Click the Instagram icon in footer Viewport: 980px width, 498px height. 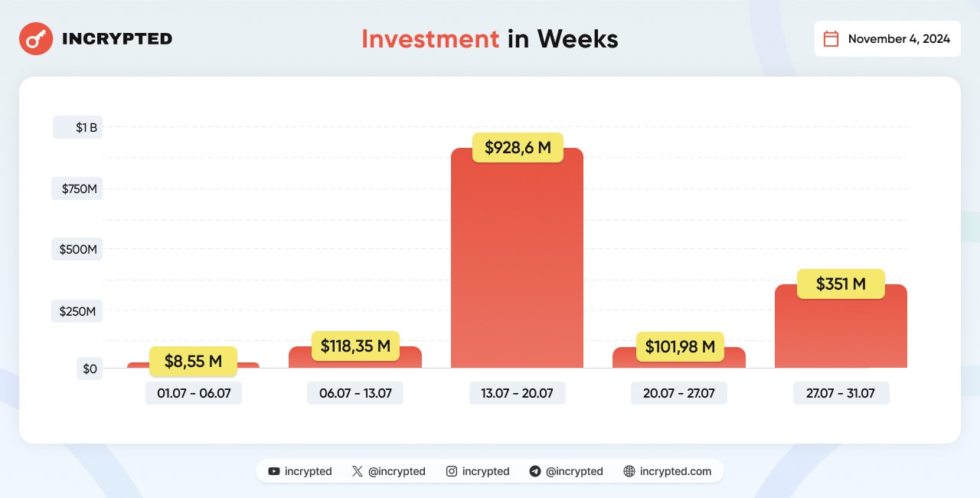[x=452, y=471]
